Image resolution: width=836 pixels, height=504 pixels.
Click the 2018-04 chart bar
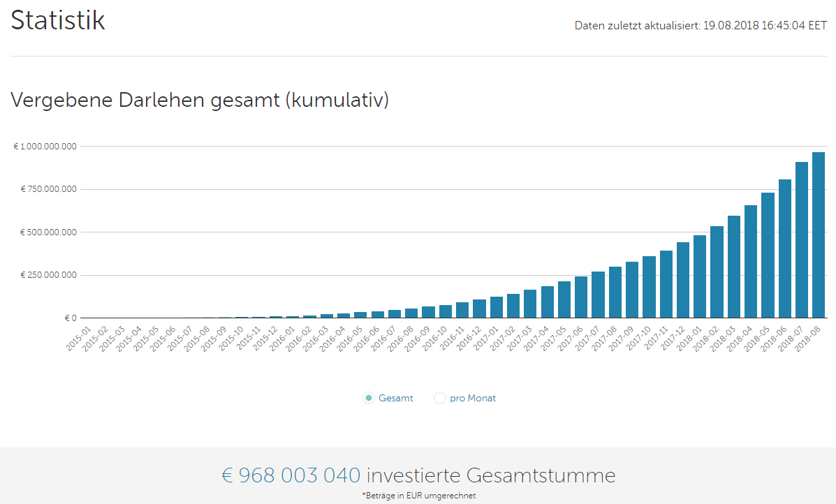click(x=751, y=262)
